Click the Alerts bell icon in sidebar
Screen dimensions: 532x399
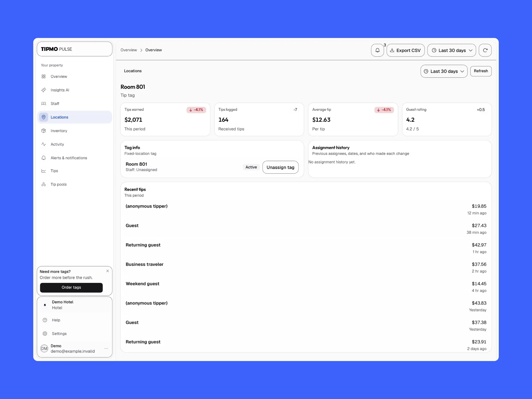pyautogui.click(x=44, y=158)
